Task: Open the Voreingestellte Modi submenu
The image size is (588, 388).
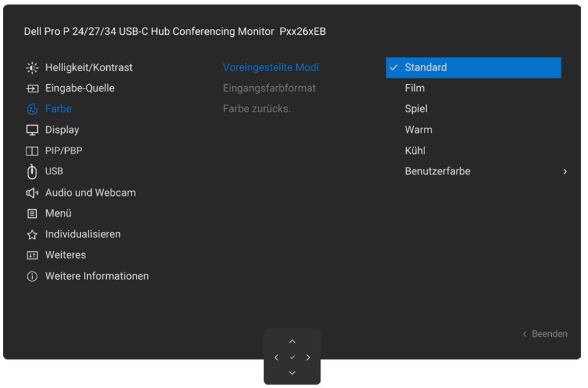Action: 270,68
